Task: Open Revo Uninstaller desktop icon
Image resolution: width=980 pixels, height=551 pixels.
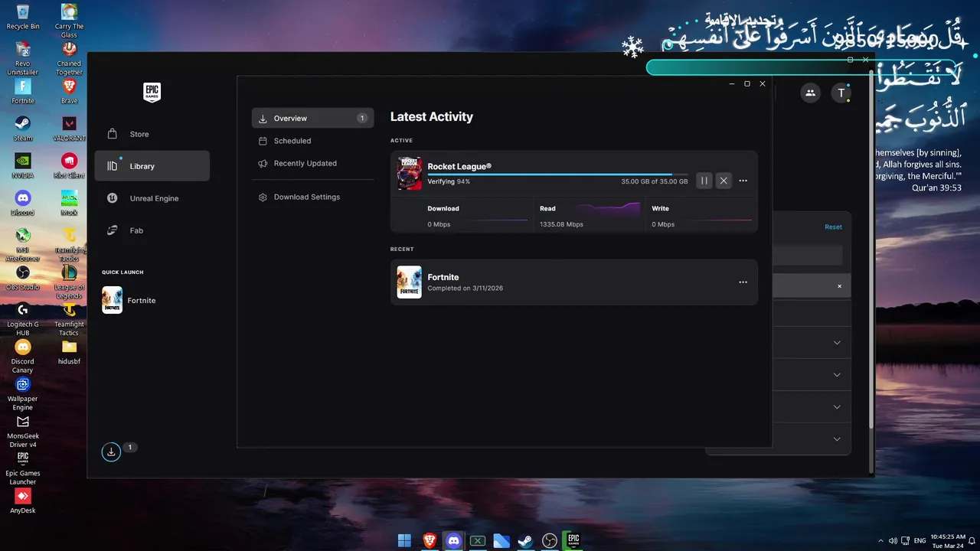Action: coord(23,59)
